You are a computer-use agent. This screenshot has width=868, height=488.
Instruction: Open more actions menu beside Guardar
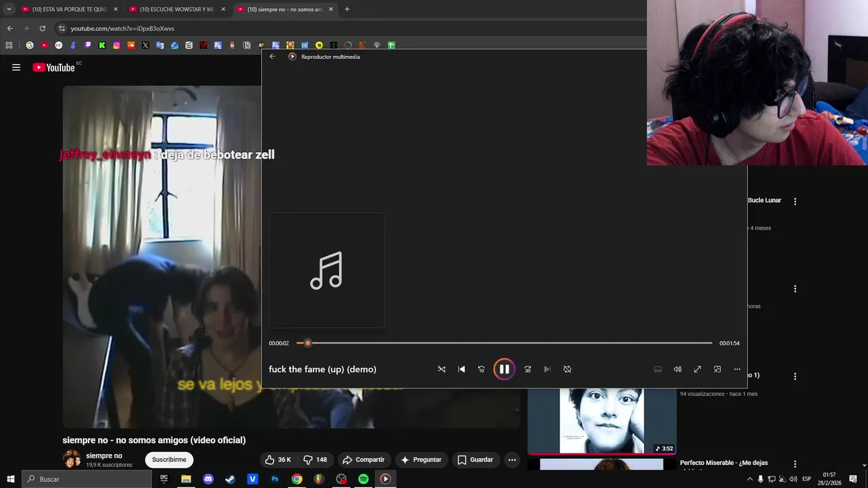click(x=512, y=460)
